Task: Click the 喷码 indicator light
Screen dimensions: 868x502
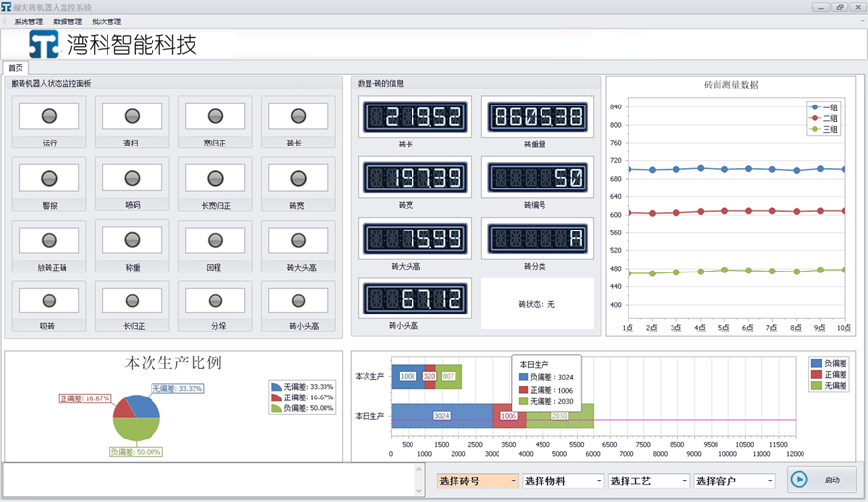Action: pos(132,178)
